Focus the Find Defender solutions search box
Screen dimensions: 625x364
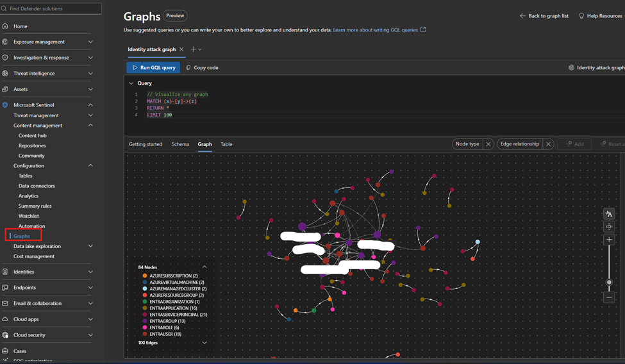[51, 8]
